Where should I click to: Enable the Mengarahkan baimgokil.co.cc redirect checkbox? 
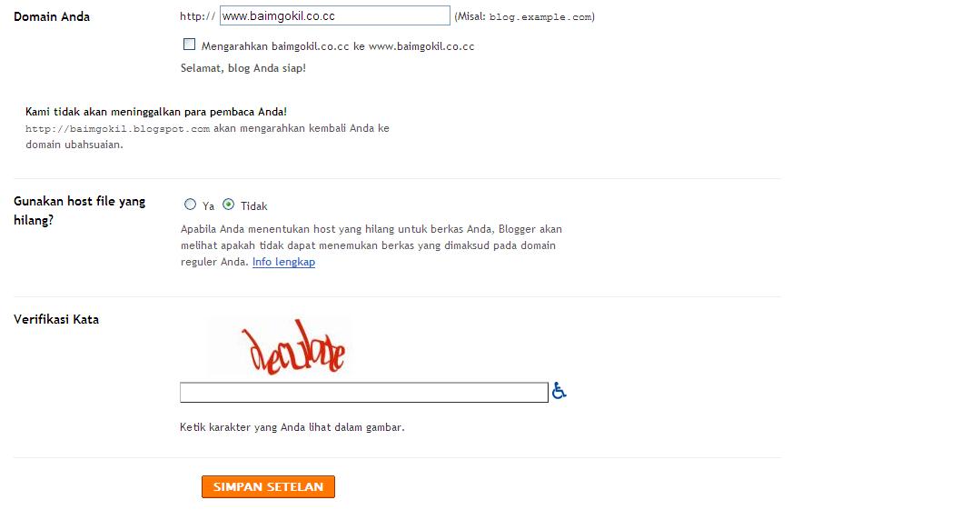[189, 45]
